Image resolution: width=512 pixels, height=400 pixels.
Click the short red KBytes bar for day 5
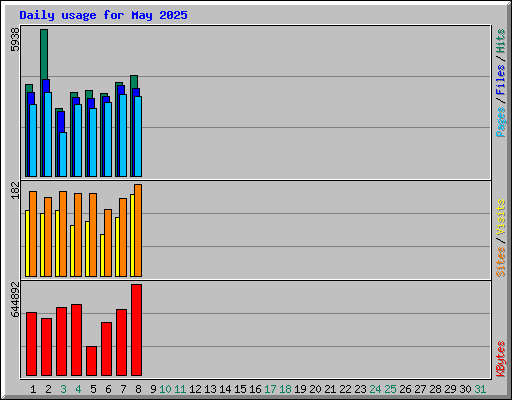(92, 361)
